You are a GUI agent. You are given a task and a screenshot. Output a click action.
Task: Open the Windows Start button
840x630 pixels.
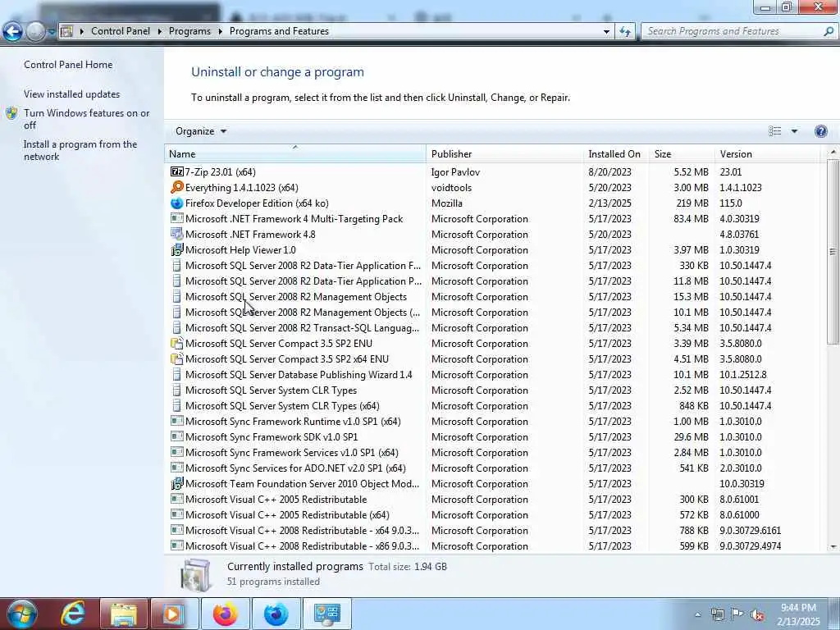pyautogui.click(x=21, y=614)
